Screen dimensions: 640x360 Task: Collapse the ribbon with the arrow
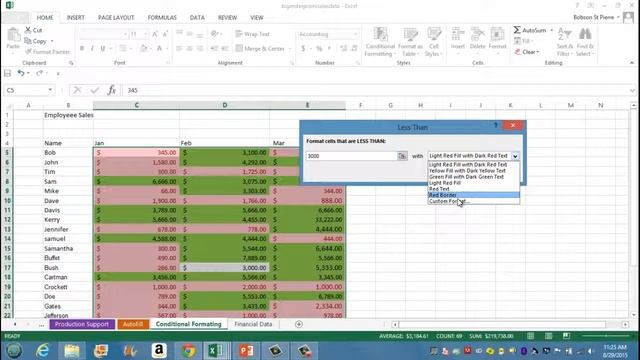pyautogui.click(x=632, y=63)
